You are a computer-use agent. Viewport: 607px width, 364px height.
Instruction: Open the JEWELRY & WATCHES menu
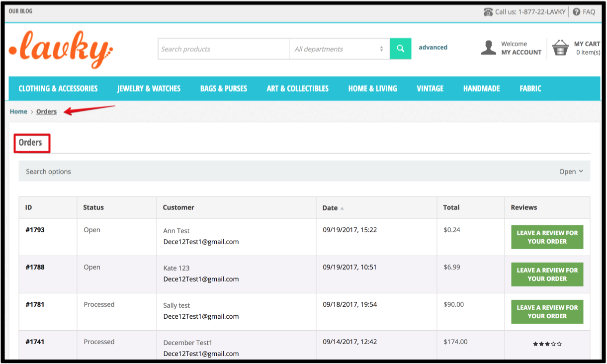click(148, 89)
